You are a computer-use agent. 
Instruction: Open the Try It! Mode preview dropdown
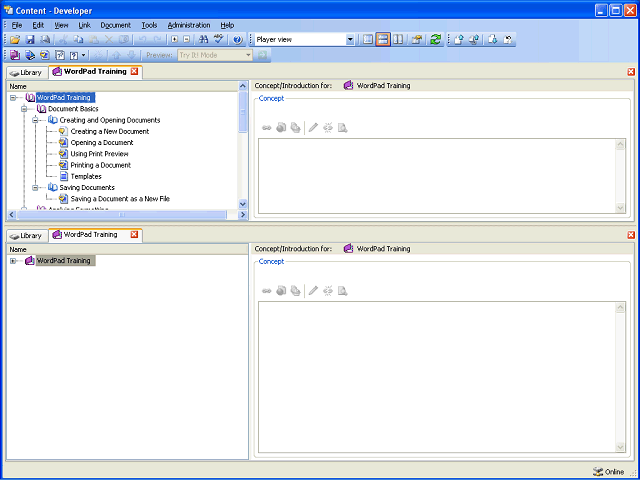[248, 55]
